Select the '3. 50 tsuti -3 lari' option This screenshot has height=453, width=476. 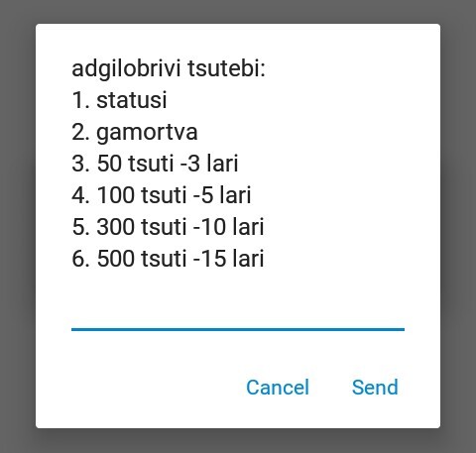(155, 164)
